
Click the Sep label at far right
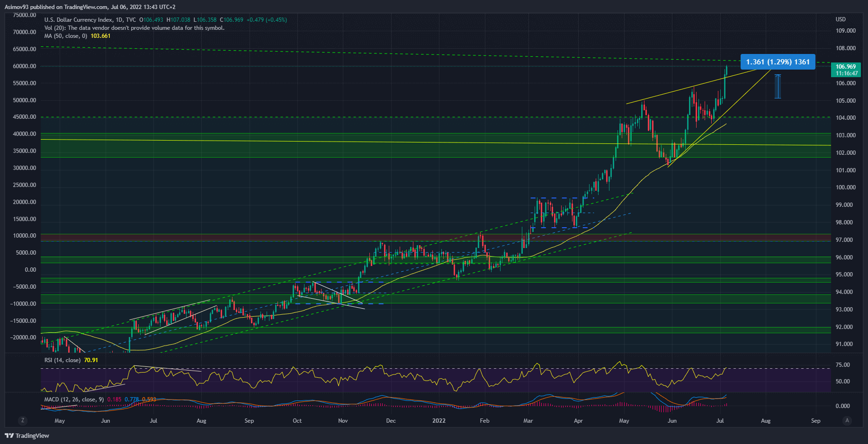point(815,421)
